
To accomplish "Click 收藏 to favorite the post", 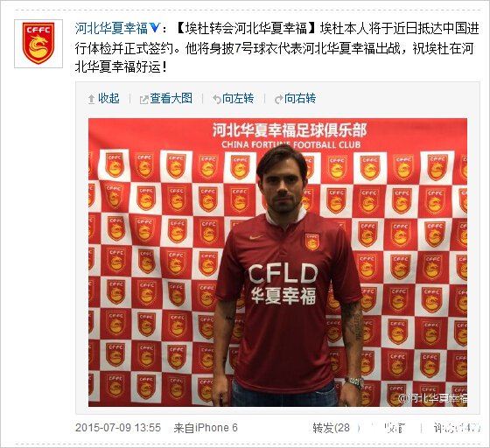I will [x=395, y=428].
